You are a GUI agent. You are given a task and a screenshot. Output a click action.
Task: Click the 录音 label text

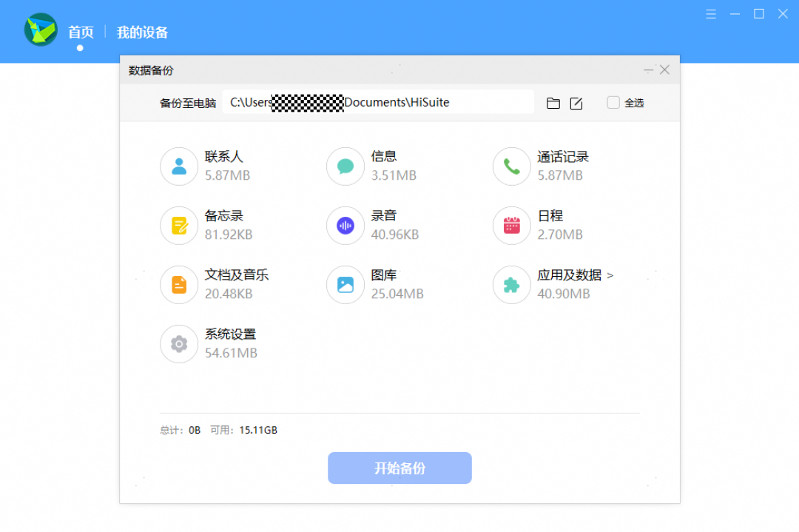pyautogui.click(x=384, y=215)
